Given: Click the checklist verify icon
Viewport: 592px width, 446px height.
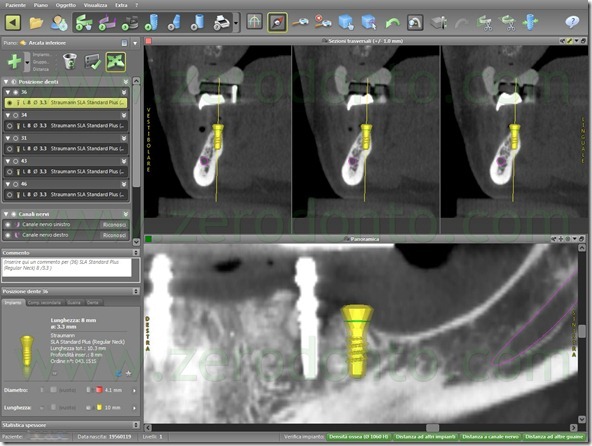Looking at the screenshot, I should click(93, 62).
